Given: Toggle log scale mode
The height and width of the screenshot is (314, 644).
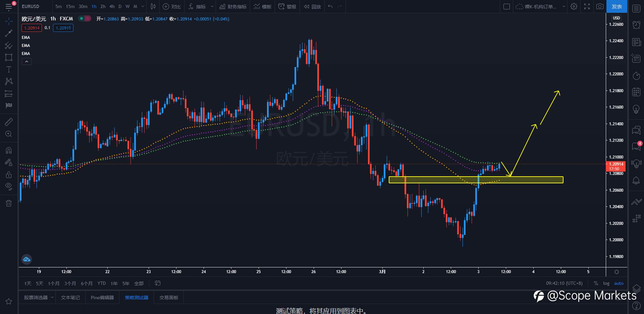Looking at the screenshot, I should click(606, 284).
